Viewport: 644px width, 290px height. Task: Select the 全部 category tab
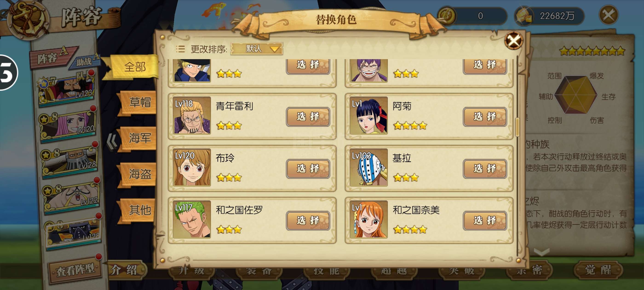pyautogui.click(x=135, y=67)
